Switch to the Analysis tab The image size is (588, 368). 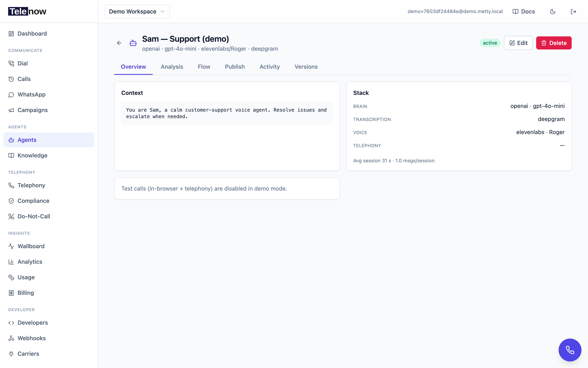coord(172,67)
